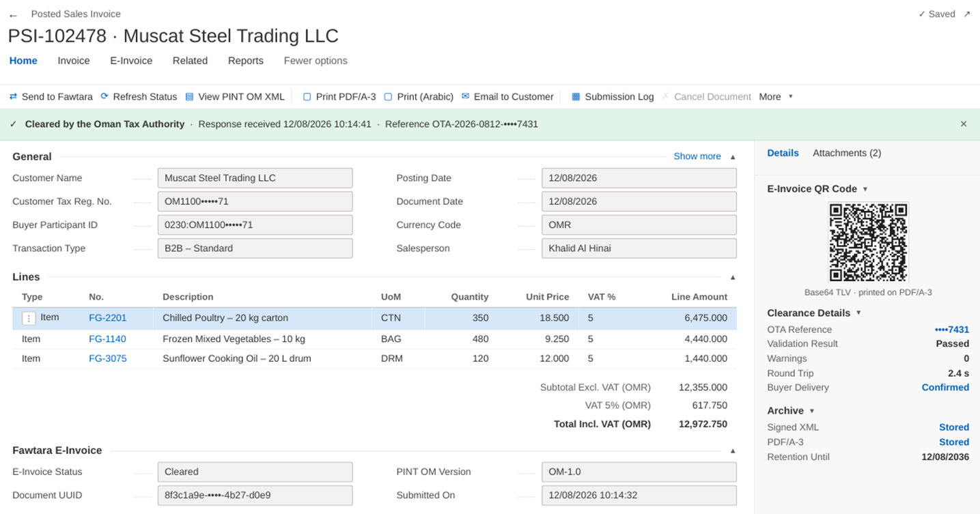Click the Buyer Delivery Confirmed link
Image resolution: width=980 pixels, height=514 pixels.
[945, 387]
